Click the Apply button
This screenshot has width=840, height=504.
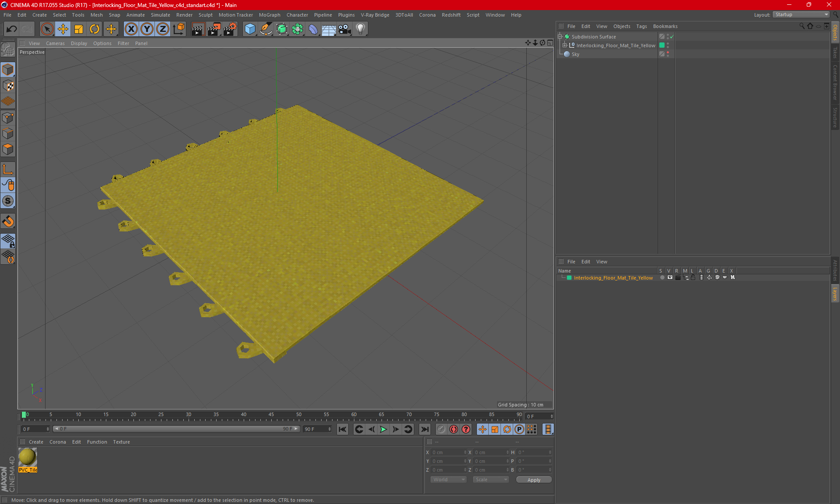pos(533,480)
